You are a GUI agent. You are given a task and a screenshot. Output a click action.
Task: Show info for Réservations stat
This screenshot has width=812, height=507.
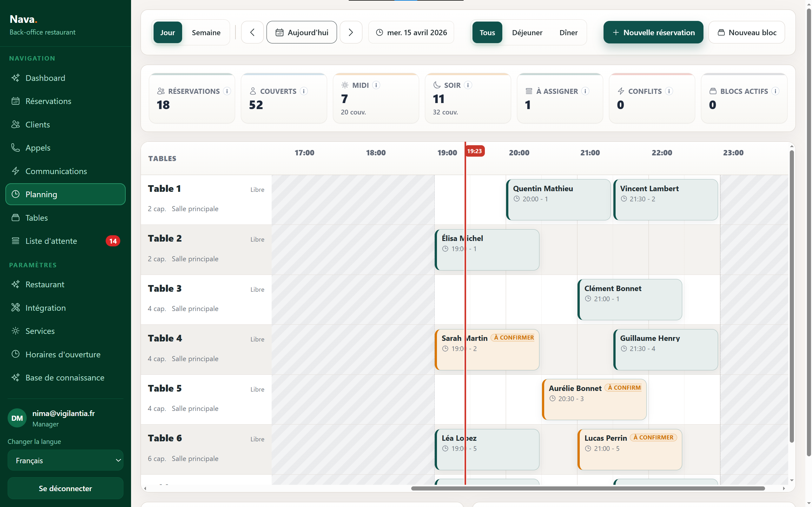pos(227,91)
